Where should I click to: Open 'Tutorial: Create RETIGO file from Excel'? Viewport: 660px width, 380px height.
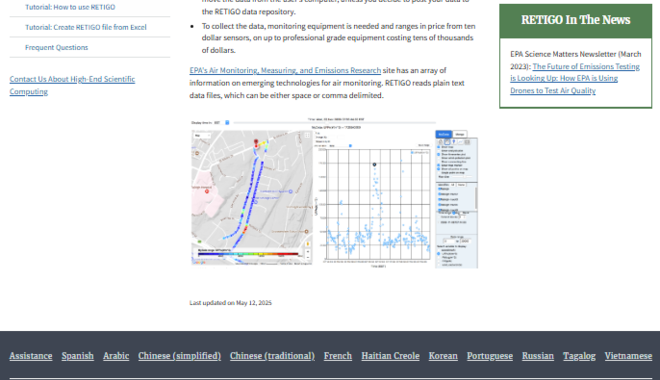pyautogui.click(x=86, y=27)
